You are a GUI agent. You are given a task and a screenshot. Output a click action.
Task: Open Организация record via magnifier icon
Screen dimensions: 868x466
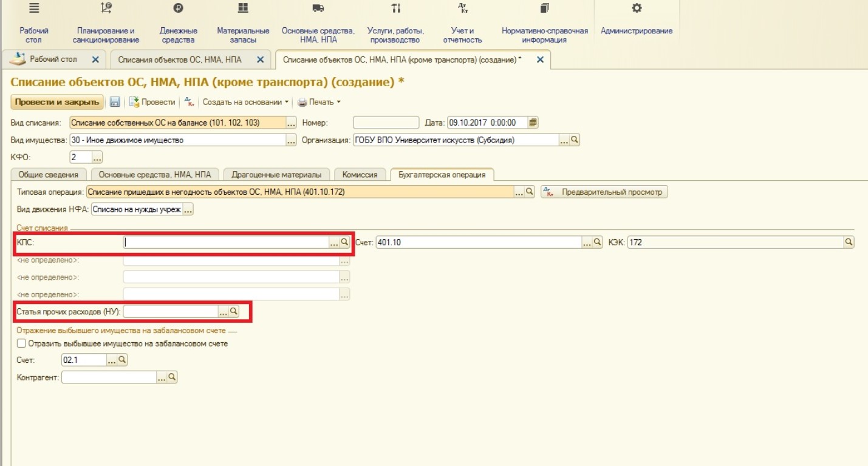tap(575, 140)
